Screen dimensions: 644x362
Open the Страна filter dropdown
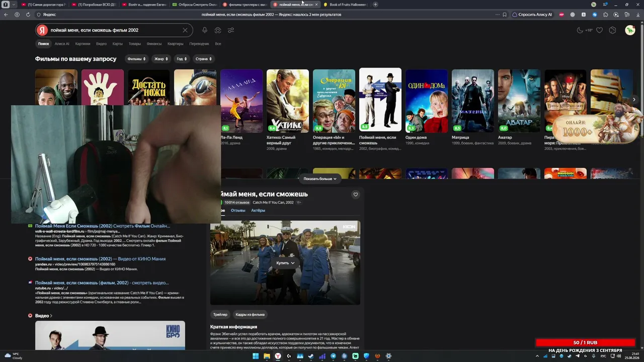[203, 59]
